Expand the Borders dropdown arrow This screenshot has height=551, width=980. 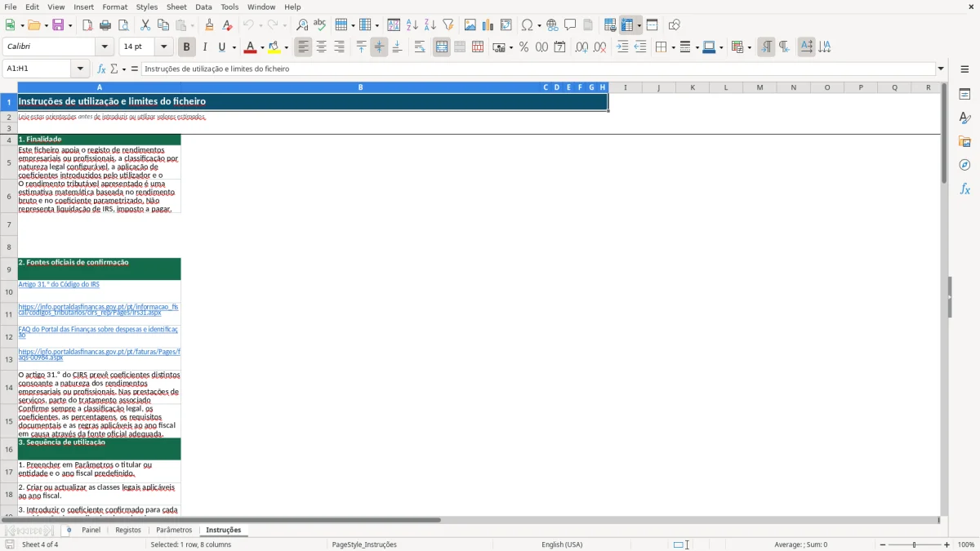click(672, 47)
